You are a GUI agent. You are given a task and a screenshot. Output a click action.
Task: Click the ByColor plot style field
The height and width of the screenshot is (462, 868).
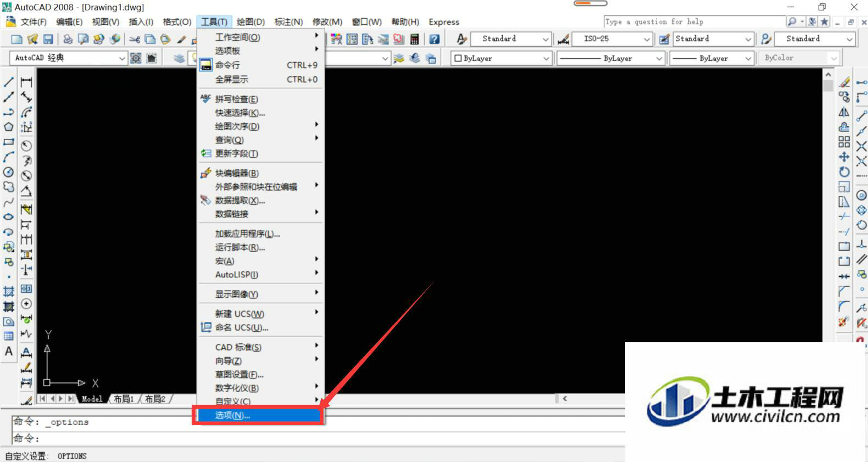pos(799,58)
